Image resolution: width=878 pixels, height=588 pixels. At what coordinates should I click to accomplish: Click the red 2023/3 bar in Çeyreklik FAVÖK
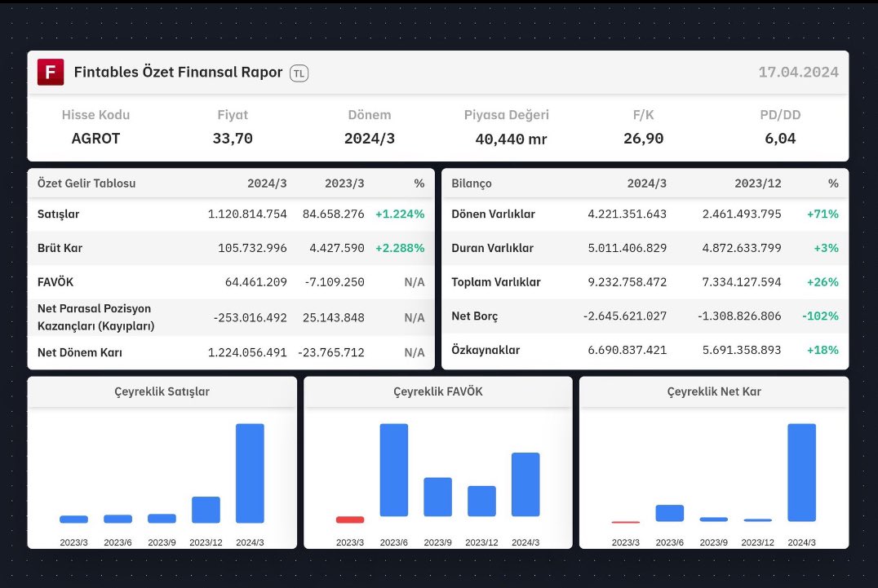point(350,519)
